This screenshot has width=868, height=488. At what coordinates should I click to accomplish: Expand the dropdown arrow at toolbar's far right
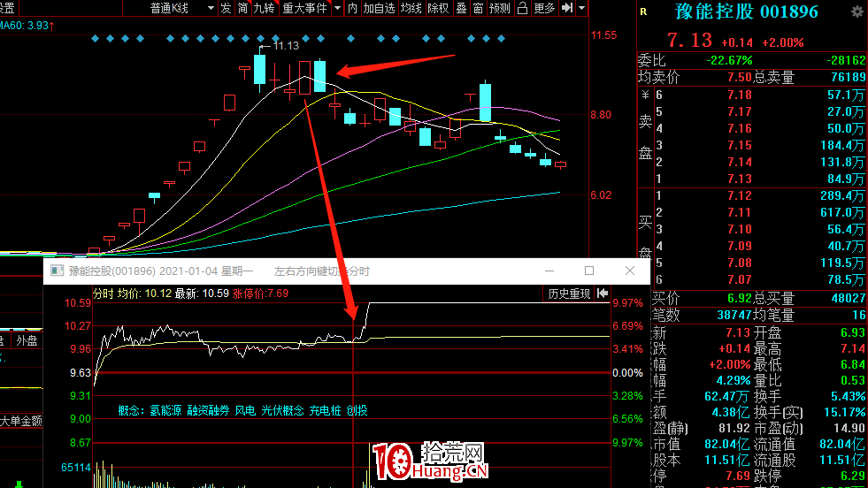[582, 8]
